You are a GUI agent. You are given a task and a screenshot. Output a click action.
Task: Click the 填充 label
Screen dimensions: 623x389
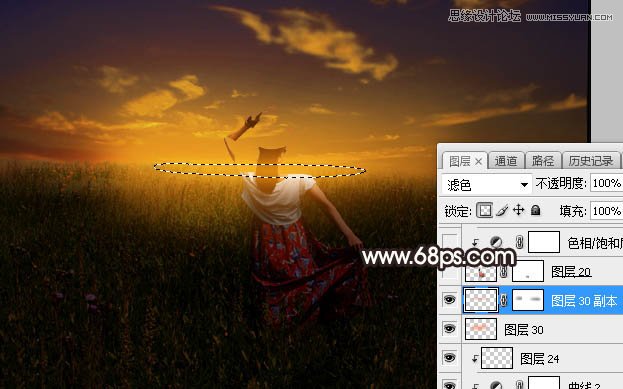click(x=573, y=211)
